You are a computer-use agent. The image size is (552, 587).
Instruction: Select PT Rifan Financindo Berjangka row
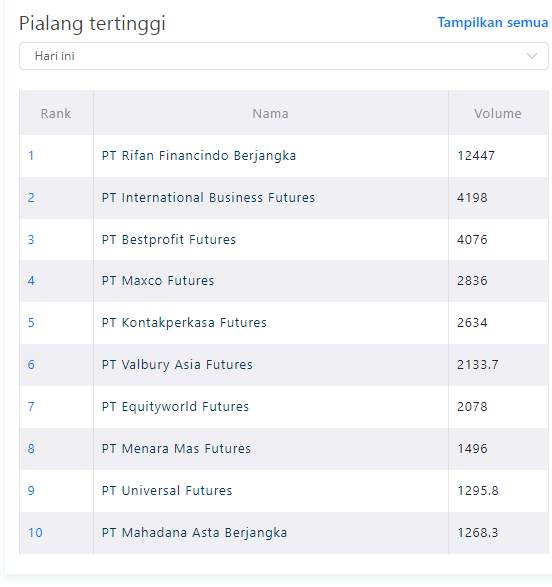click(284, 155)
